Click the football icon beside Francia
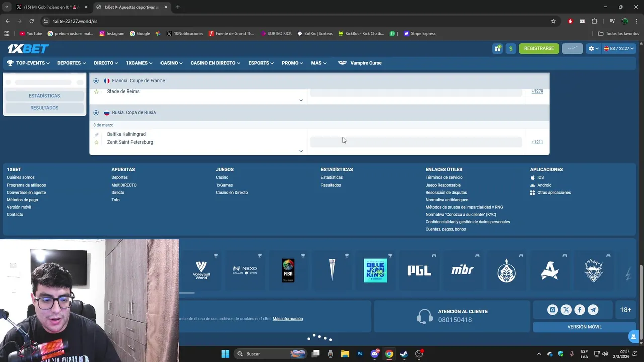This screenshot has width=644, height=362. (96, 81)
